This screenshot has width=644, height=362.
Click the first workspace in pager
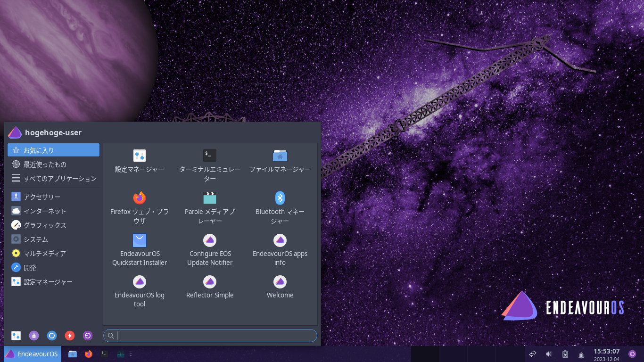425,354
